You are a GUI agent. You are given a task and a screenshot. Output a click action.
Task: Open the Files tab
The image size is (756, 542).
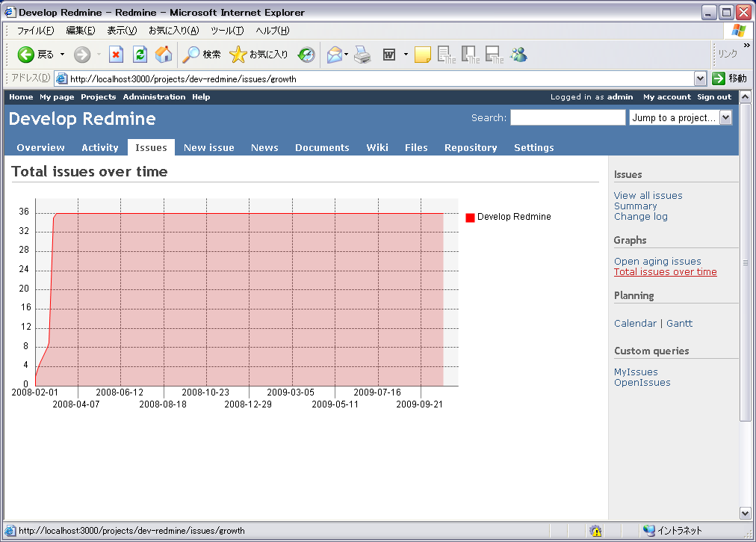coord(416,148)
